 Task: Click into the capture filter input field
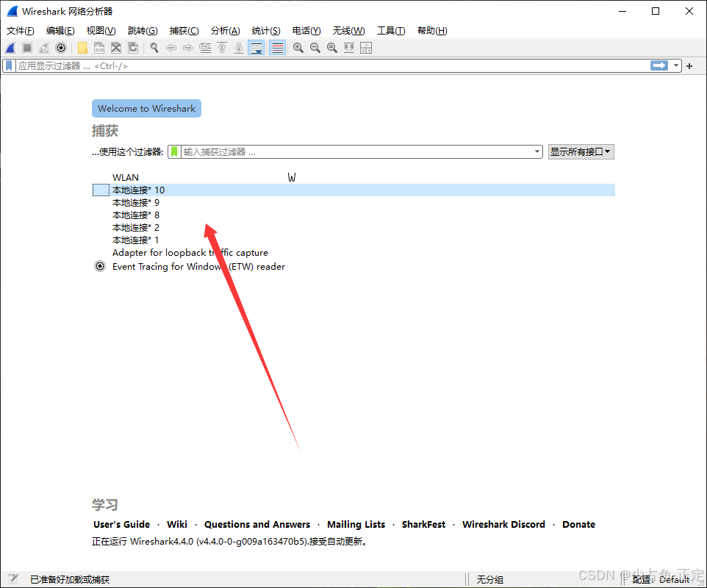click(356, 152)
